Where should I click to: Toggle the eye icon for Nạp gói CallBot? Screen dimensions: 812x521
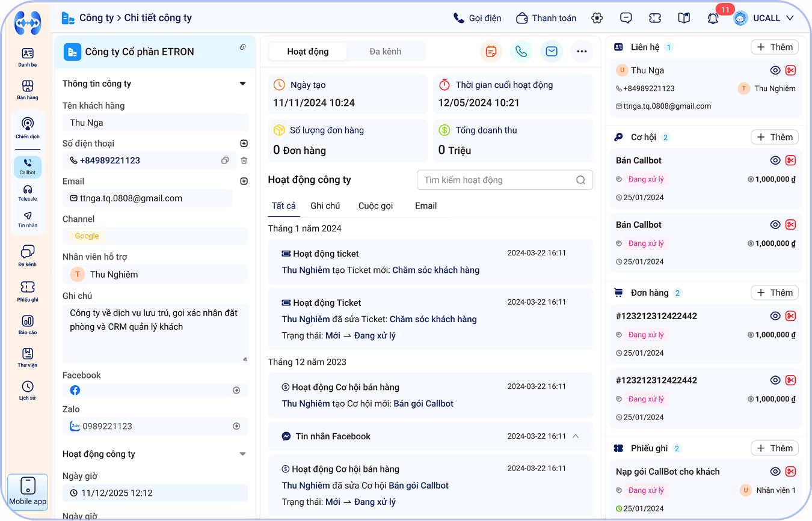(x=775, y=472)
